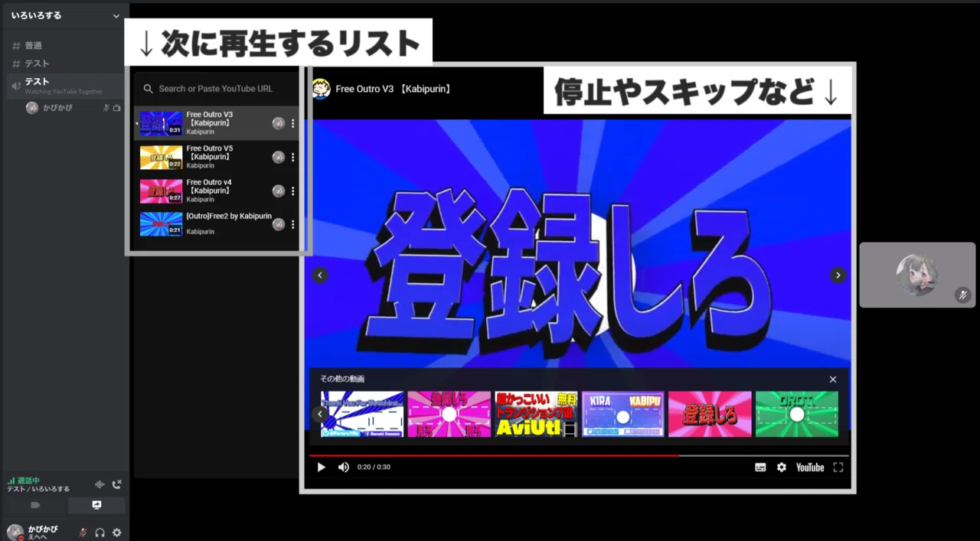
Task: Open three-dot menu for Free Outro V3
Action: (292, 123)
